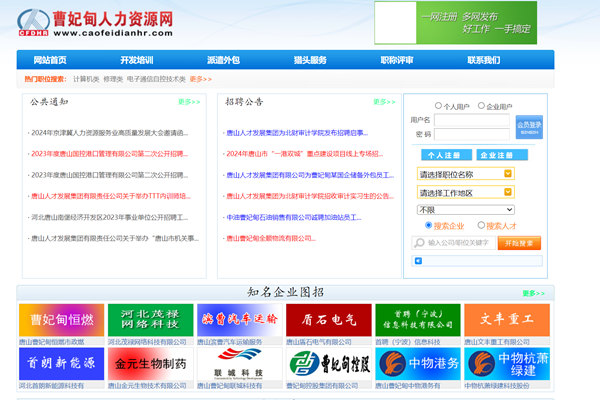
Task: Open the 网站首页 nav item
Action: pyautogui.click(x=50, y=60)
